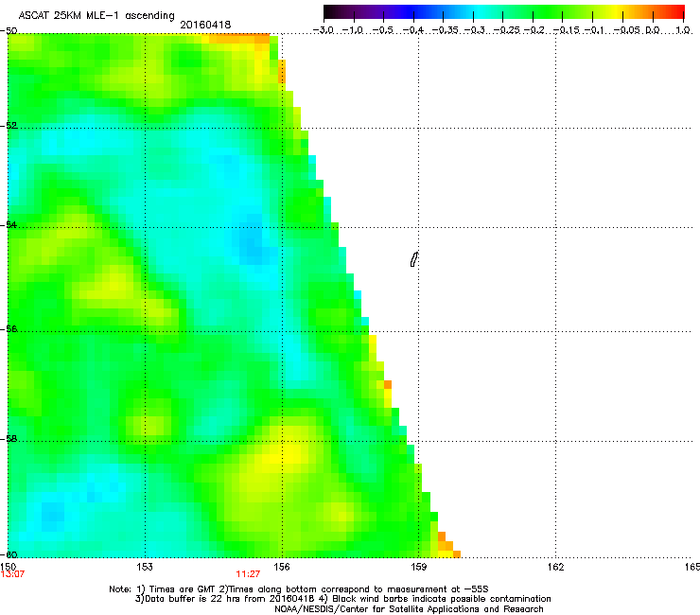Image resolution: width=700 pixels, height=615 pixels.
Task: Select the "162" longitude axis label
Action: click(x=555, y=567)
